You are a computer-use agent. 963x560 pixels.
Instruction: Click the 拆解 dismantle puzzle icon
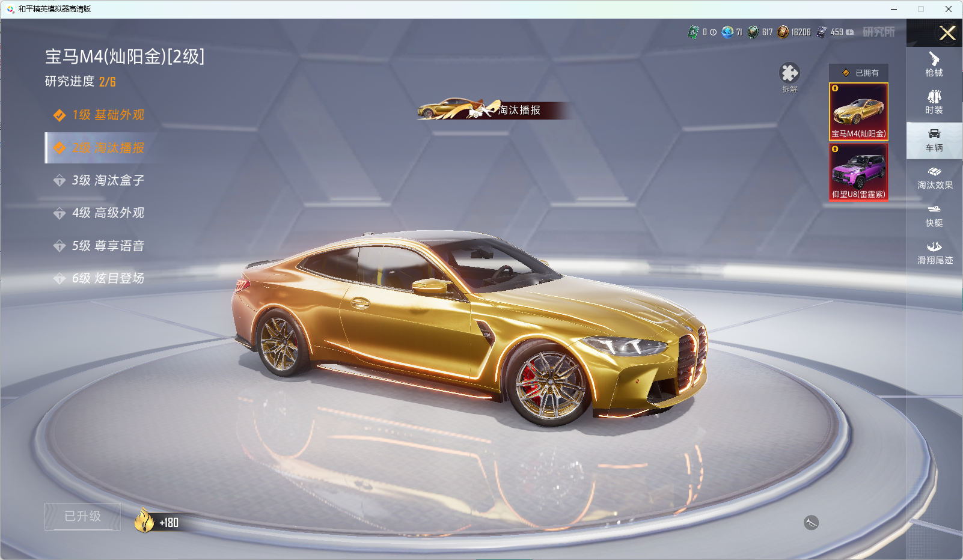pos(789,75)
